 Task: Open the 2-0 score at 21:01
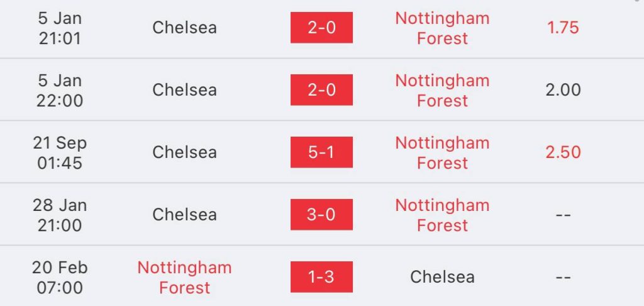tap(321, 28)
